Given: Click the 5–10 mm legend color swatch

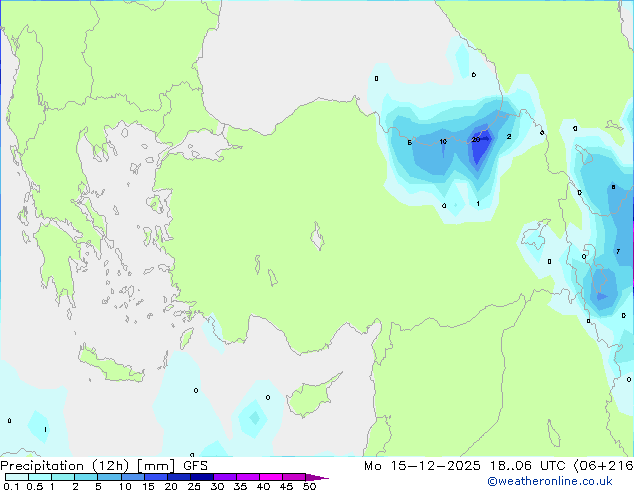Looking at the screenshot, I should coord(109,477).
